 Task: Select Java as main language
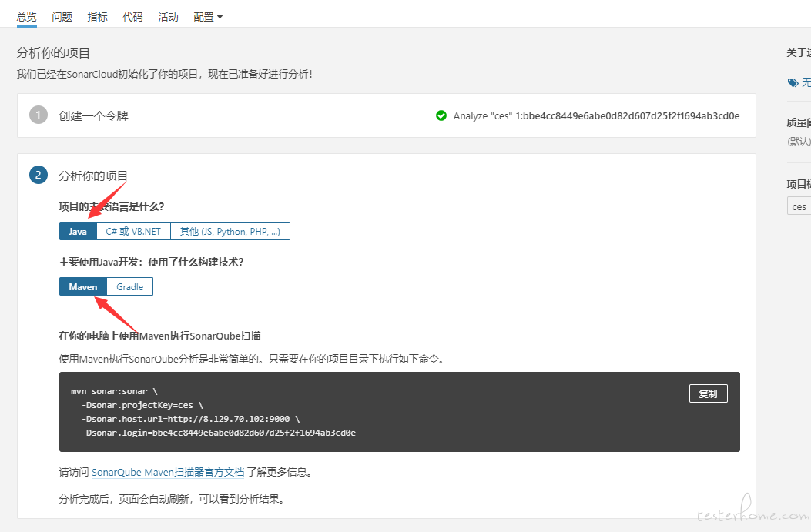pyautogui.click(x=78, y=231)
